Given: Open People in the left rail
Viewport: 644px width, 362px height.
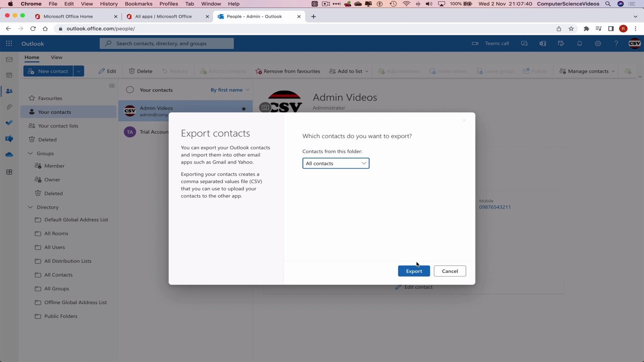Looking at the screenshot, I should coord(9,91).
